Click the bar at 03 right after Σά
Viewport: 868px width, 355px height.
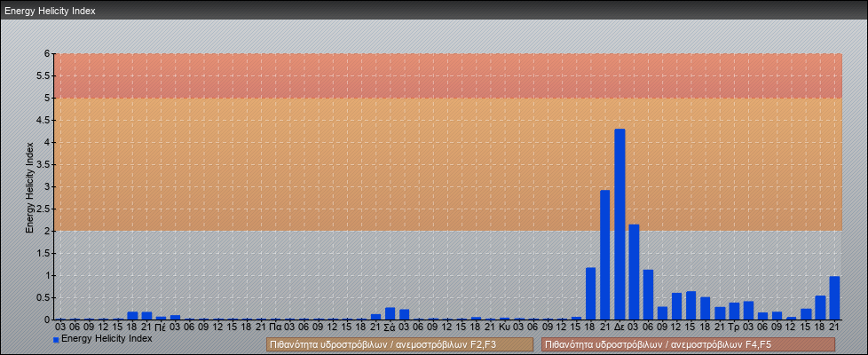pyautogui.click(x=405, y=314)
